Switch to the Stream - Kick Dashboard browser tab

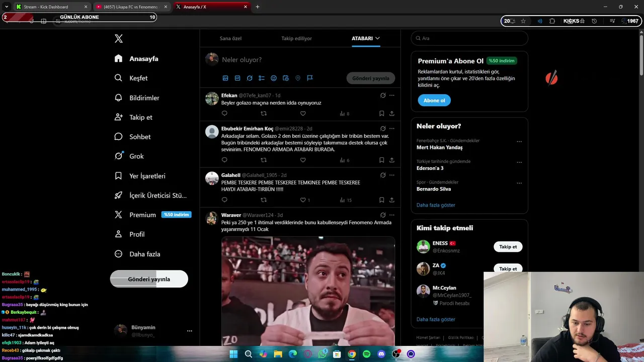point(50,7)
